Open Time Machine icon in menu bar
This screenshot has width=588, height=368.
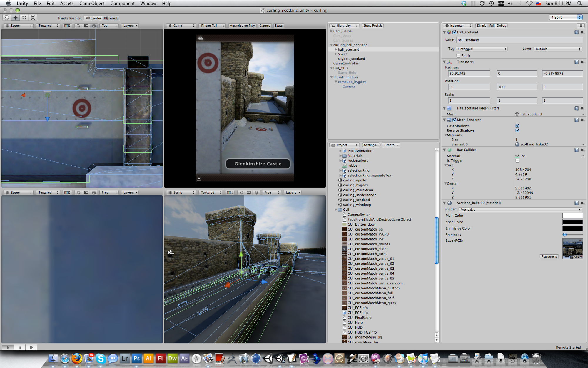pos(491,4)
